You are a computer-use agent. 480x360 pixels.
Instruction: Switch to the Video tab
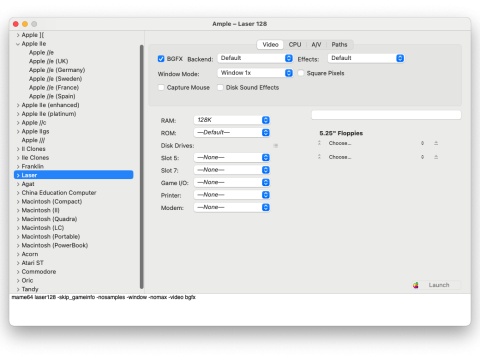(x=270, y=45)
